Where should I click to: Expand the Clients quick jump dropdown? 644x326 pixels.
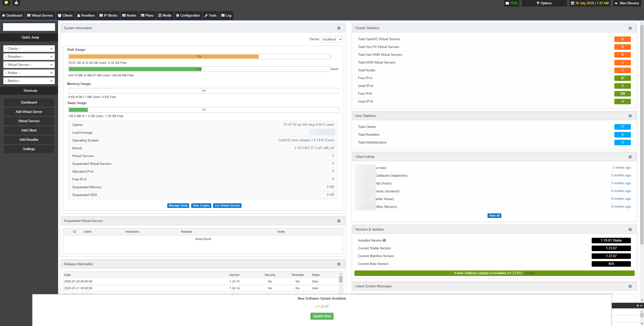point(29,49)
